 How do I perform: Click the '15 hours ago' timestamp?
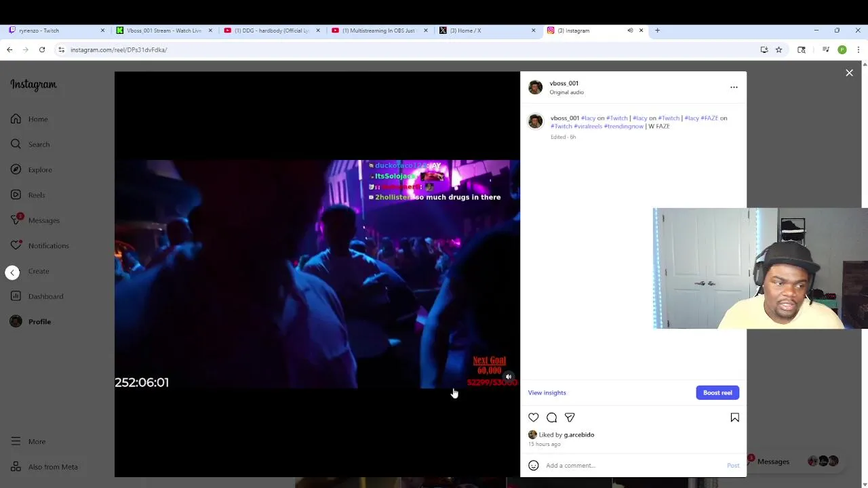tap(545, 444)
